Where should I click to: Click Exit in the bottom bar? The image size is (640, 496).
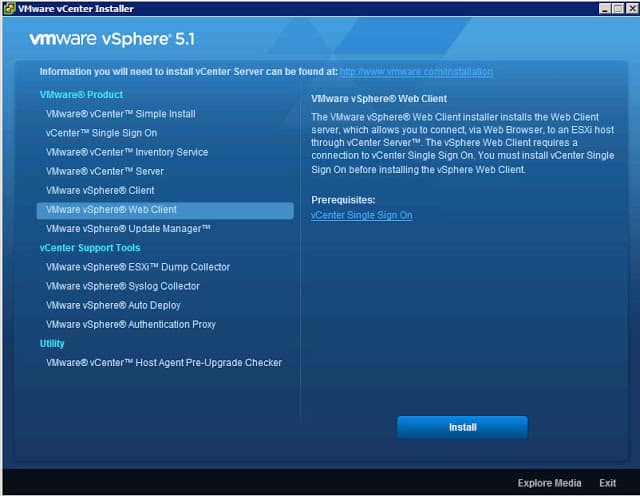click(x=607, y=483)
